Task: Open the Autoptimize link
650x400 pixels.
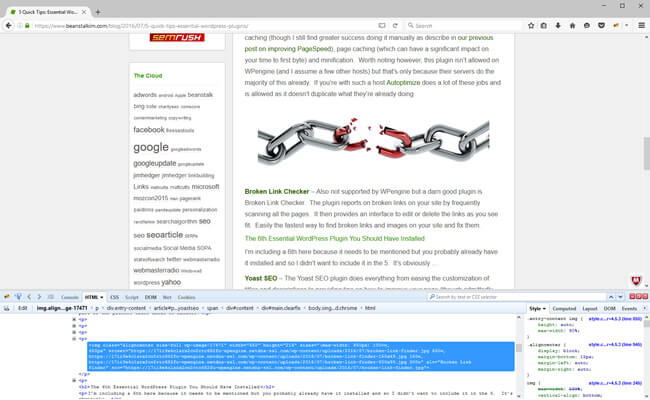Action: pyautogui.click(x=403, y=82)
